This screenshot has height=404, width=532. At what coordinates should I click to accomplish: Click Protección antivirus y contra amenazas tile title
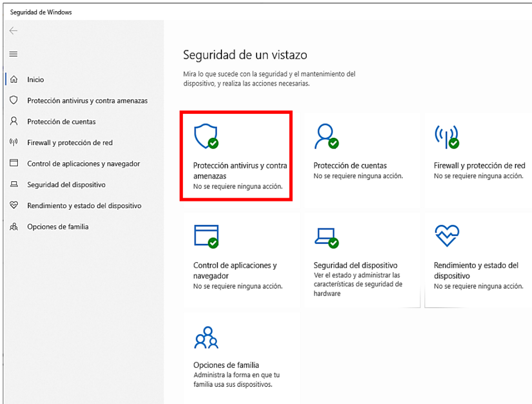click(240, 171)
